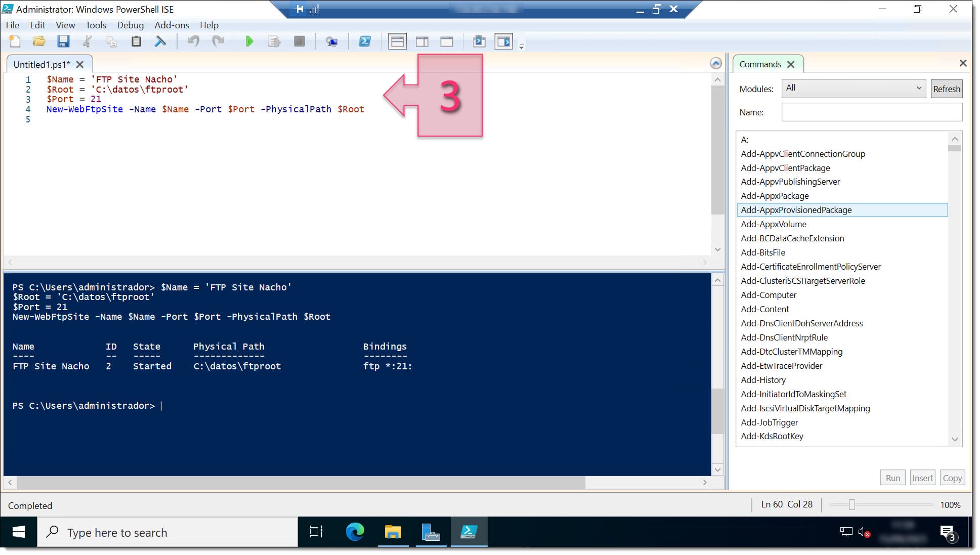Image resolution: width=980 pixels, height=555 pixels.
Task: Click the Redo arrow icon
Action: (218, 41)
